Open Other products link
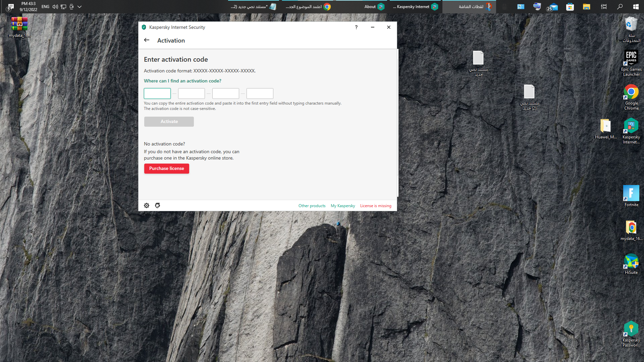The width and height of the screenshot is (644, 362). tap(312, 206)
